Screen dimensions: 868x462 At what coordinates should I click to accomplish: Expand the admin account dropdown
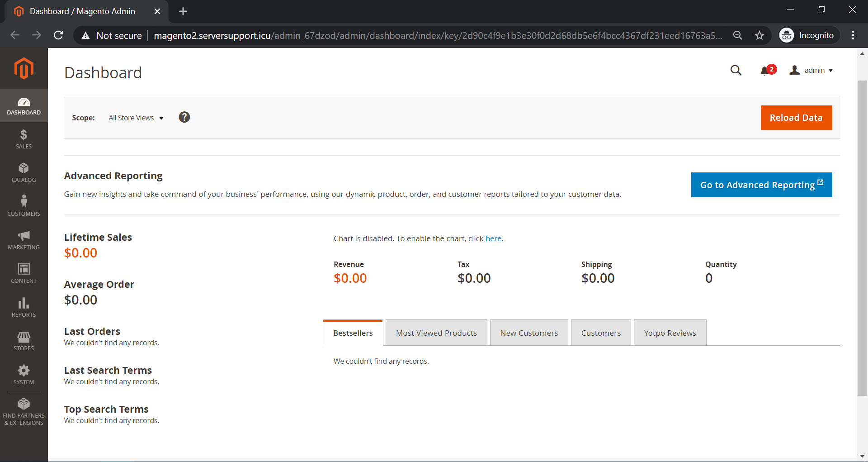[811, 71]
